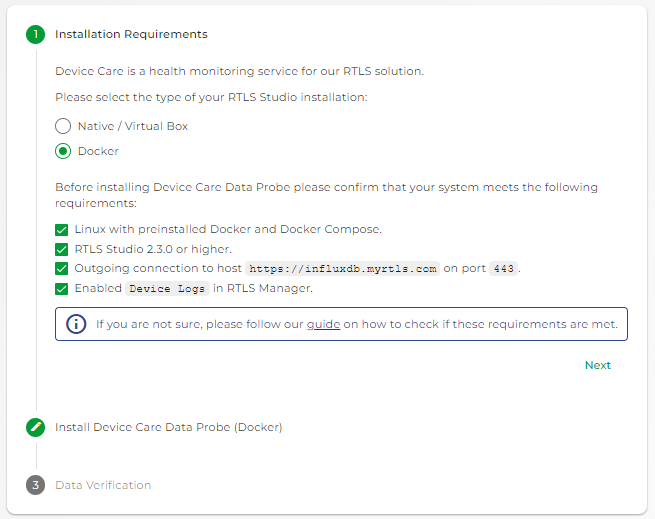Toggle the outgoing connection to host checkbox

61,269
